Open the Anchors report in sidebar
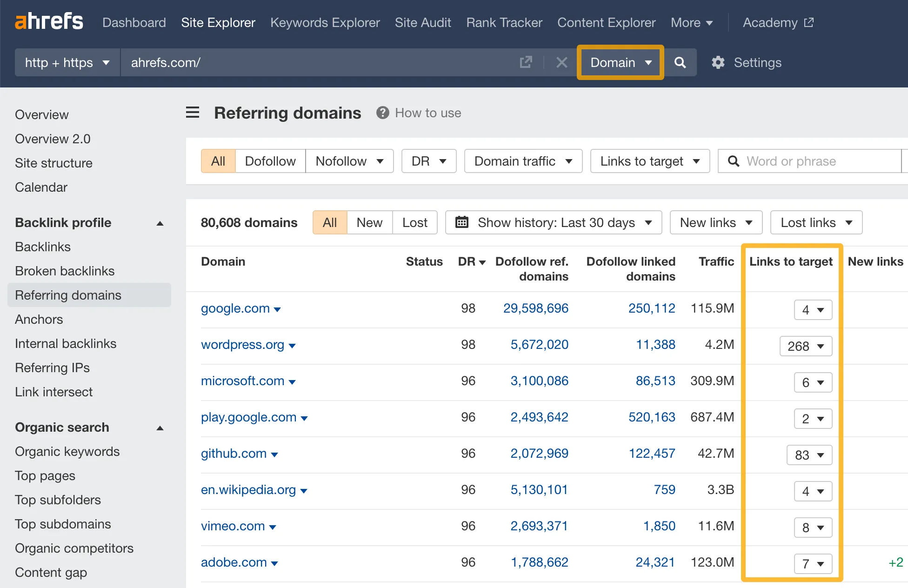Viewport: 908px width, 588px height. (x=39, y=319)
